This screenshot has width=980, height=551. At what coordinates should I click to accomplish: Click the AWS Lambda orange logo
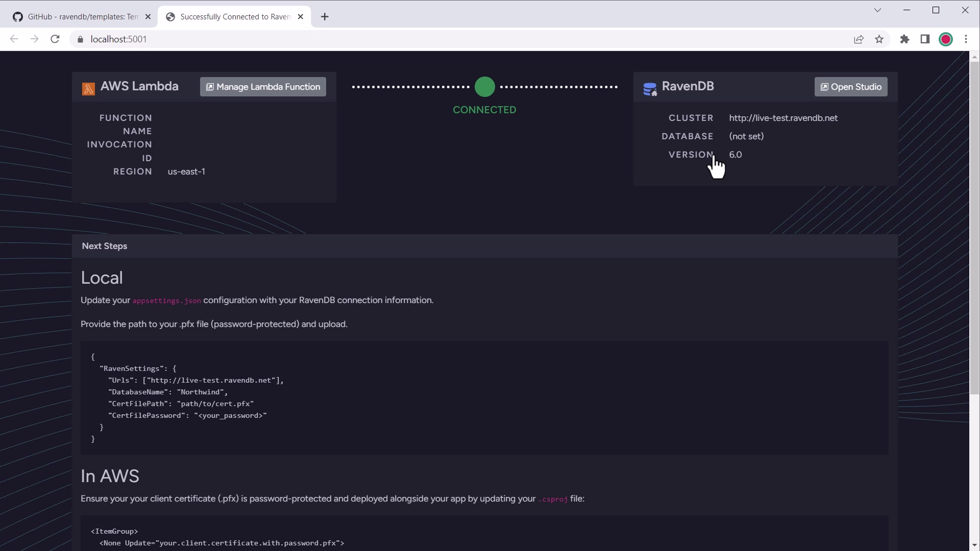[88, 89]
